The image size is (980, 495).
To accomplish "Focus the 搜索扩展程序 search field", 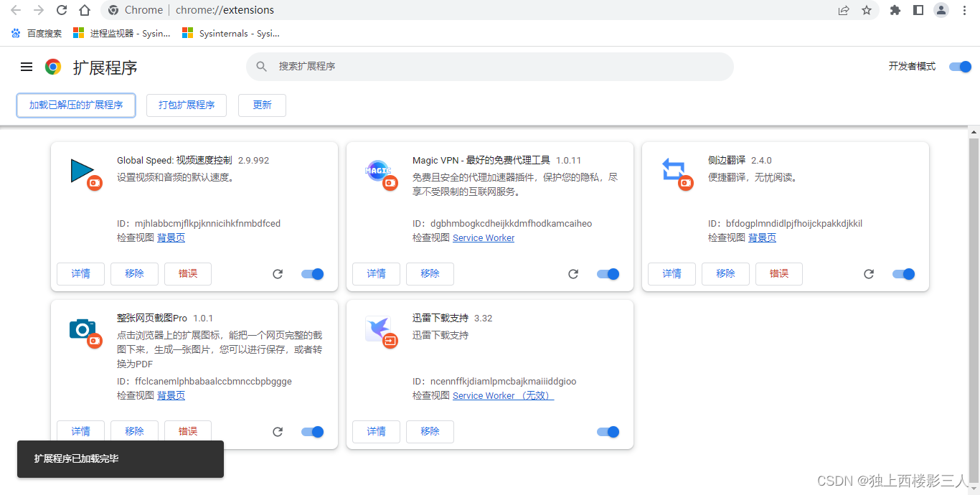I will pyautogui.click(x=490, y=67).
